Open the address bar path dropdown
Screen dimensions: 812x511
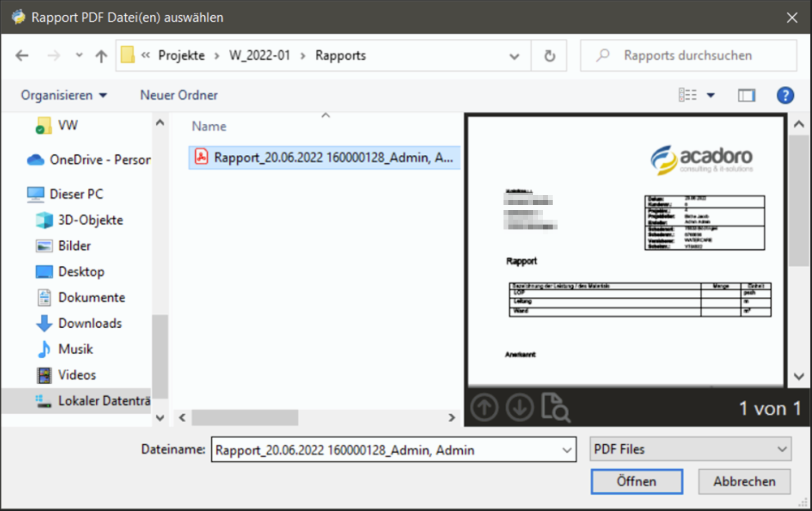pyautogui.click(x=514, y=56)
